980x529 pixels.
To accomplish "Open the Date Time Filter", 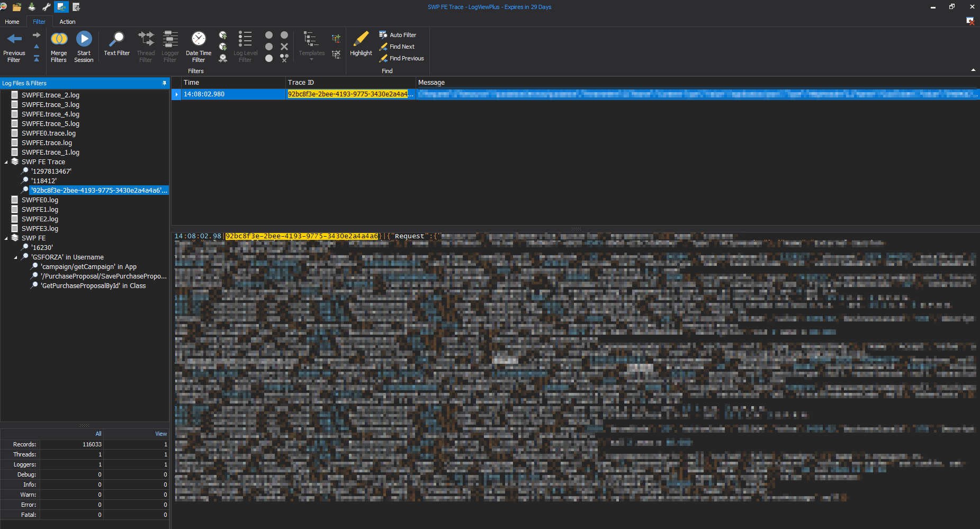I will pos(199,39).
